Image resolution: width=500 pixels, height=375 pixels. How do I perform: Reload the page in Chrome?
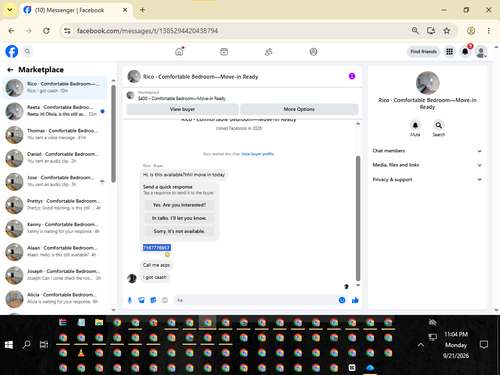(x=46, y=31)
